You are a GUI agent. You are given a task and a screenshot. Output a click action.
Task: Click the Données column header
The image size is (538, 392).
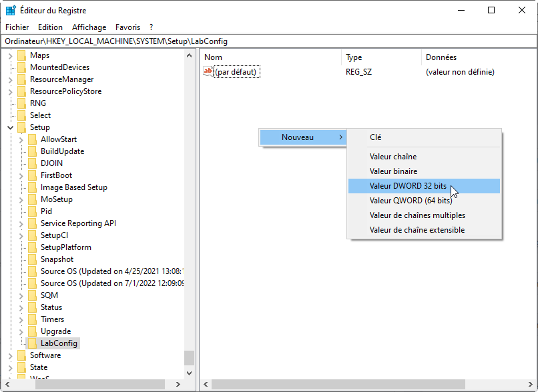pos(441,57)
